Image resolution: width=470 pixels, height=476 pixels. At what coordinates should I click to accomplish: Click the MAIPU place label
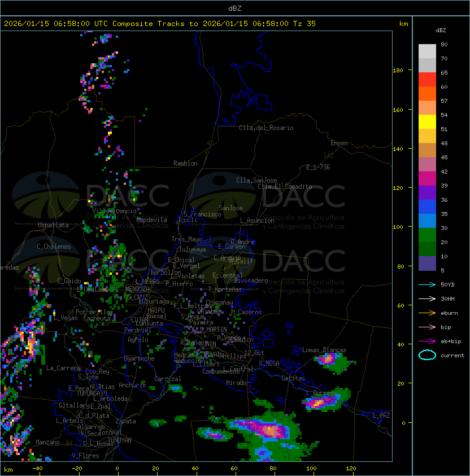(x=156, y=310)
